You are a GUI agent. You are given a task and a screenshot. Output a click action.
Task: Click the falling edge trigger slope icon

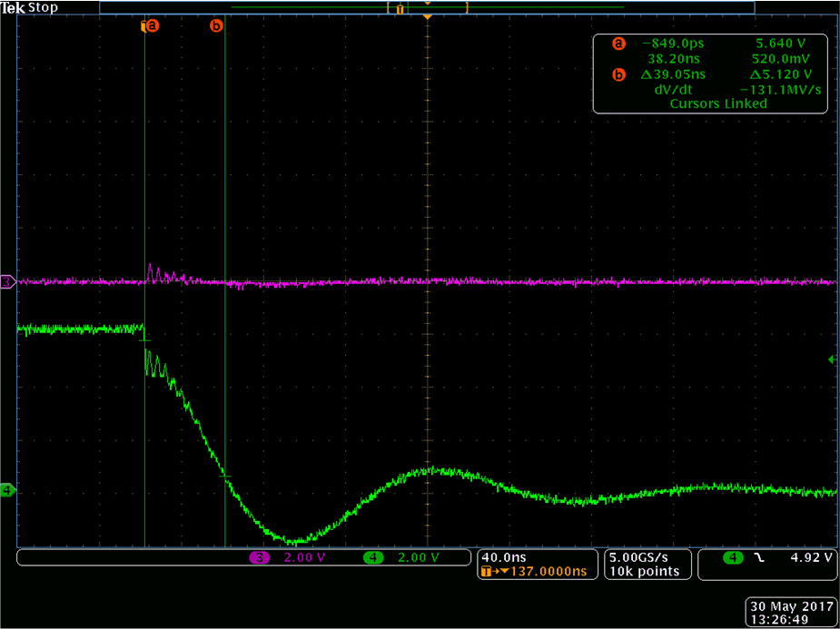(758, 557)
